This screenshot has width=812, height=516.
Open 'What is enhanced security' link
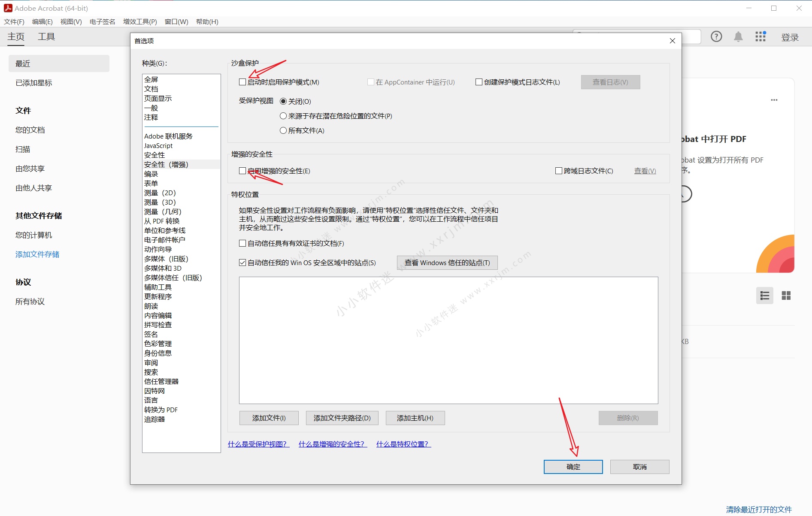333,444
